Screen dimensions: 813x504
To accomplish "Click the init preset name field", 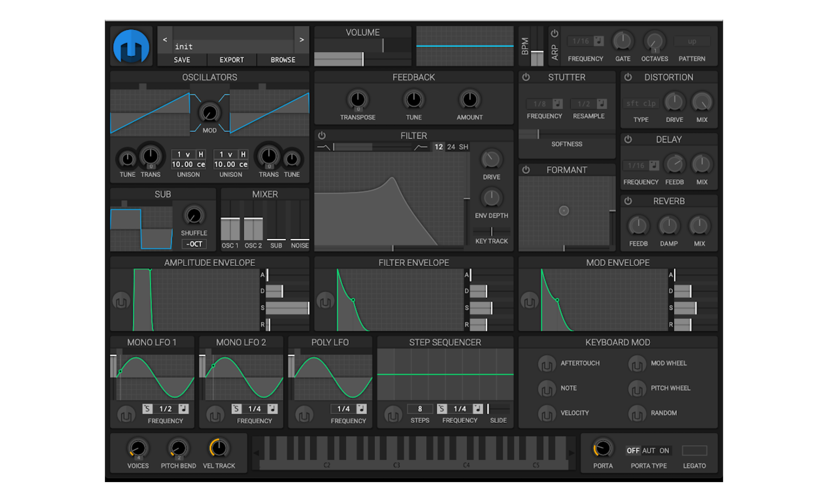I will [x=233, y=46].
